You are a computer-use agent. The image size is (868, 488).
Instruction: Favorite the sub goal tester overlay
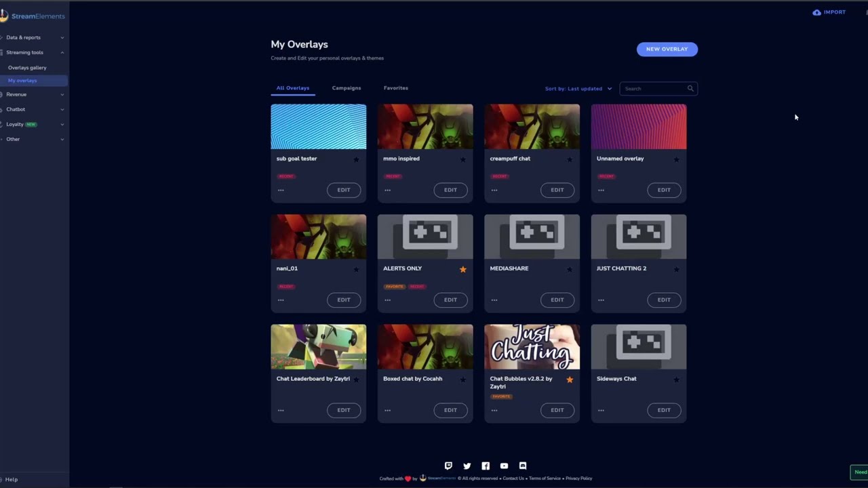coord(356,159)
